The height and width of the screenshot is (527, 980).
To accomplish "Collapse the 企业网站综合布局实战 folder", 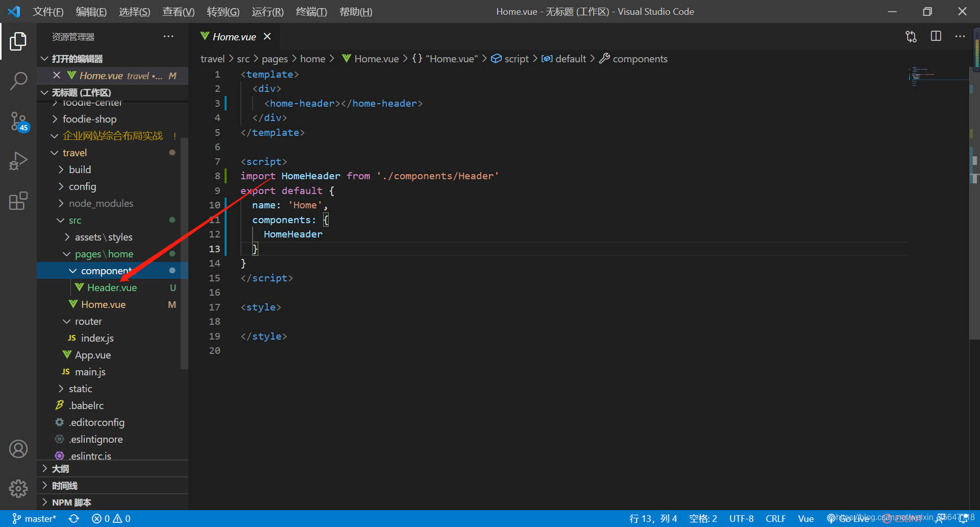I will click(112, 136).
